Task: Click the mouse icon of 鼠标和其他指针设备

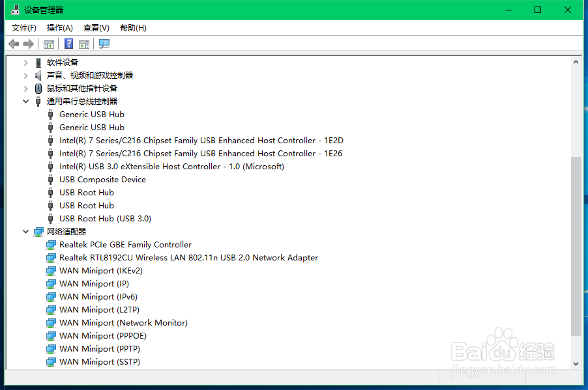Action: click(38, 89)
